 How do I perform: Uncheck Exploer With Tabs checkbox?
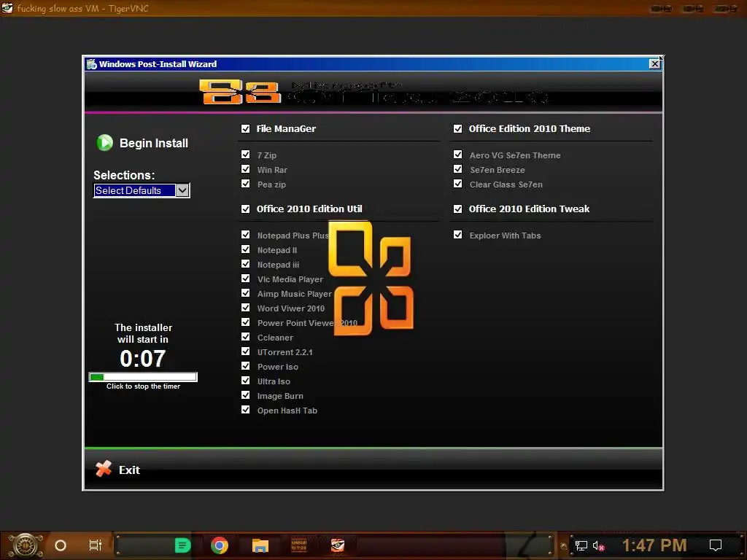[458, 234]
